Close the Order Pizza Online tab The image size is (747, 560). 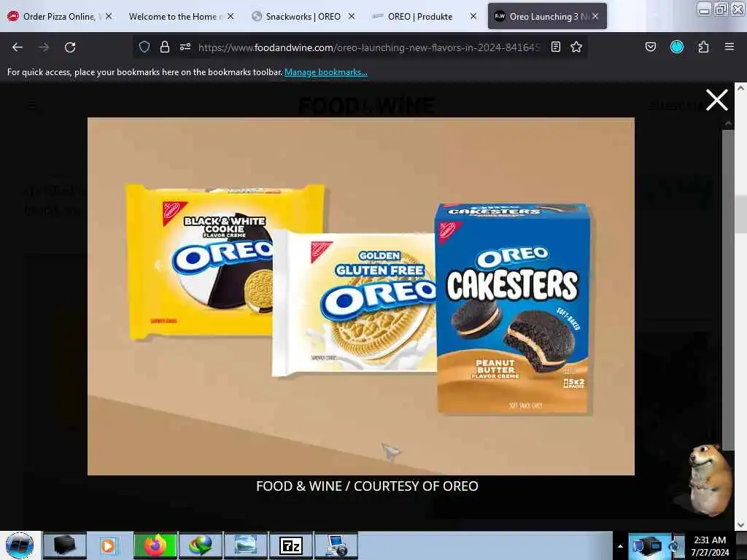(x=109, y=16)
